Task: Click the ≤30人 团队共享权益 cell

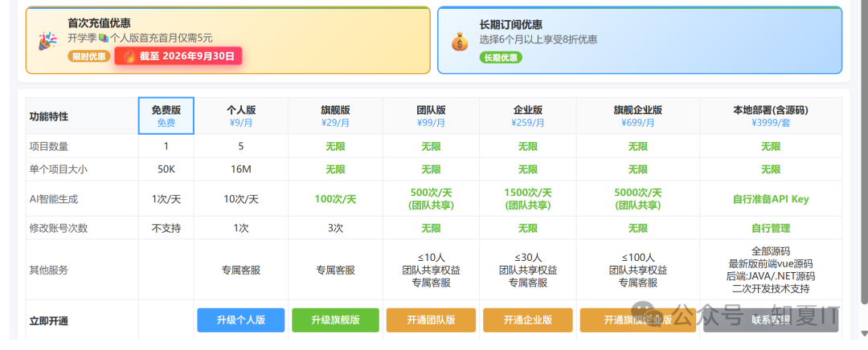Action: click(527, 271)
